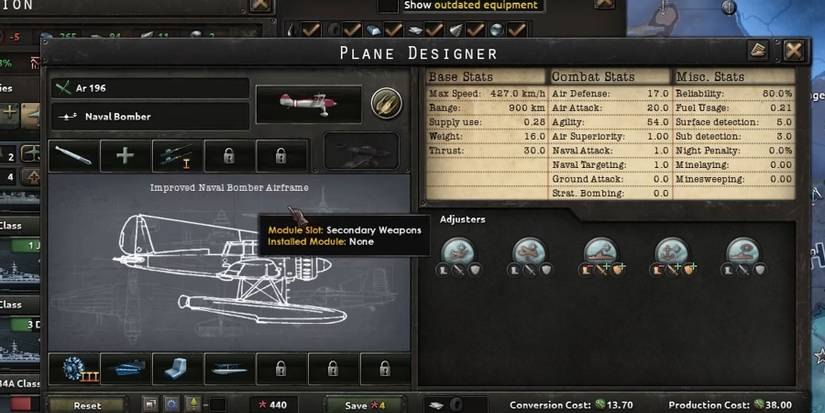Screen dimensions: 825x413
Task: Click the Max Speed 427.0 km/h value
Action: coord(518,94)
